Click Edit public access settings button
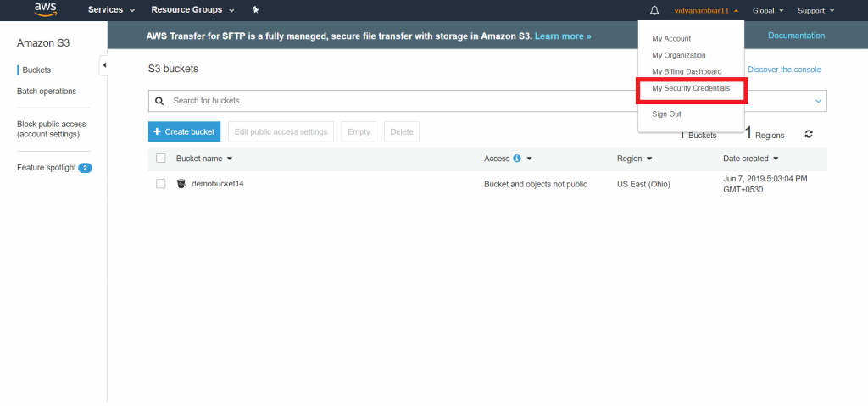This screenshot has height=406, width=868. point(281,132)
